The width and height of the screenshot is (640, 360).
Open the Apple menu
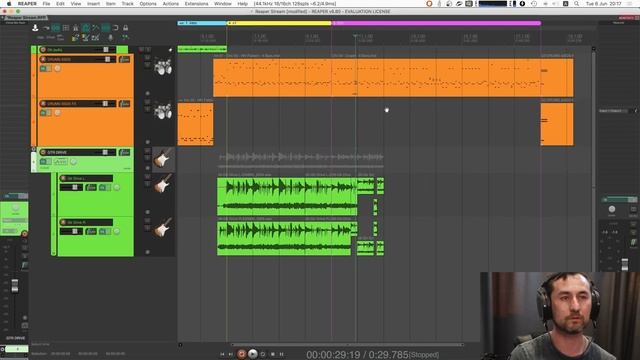[9, 4]
